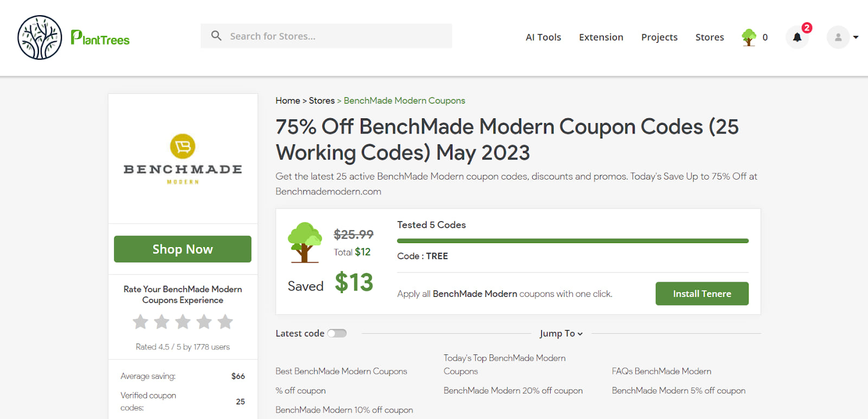Click the Saved $13 amount

pos(354,283)
